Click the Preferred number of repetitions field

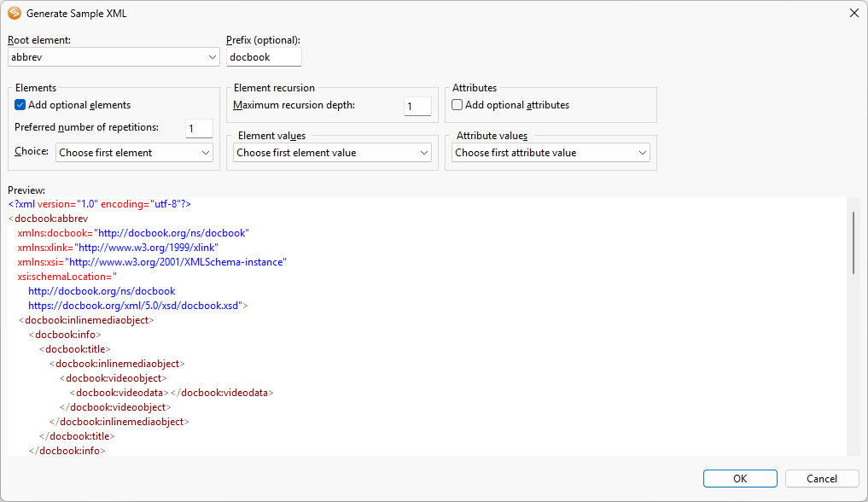point(199,128)
